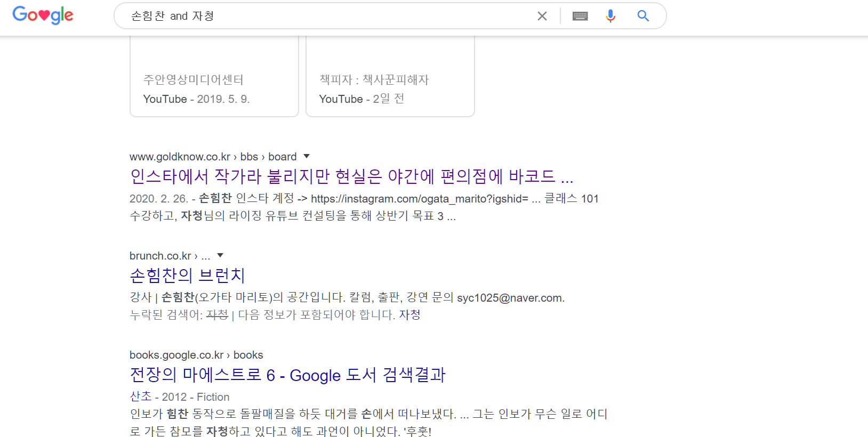Click the 누락된 검색어: 자청 text
Viewport: 868px width, 437px height.
tap(179, 315)
